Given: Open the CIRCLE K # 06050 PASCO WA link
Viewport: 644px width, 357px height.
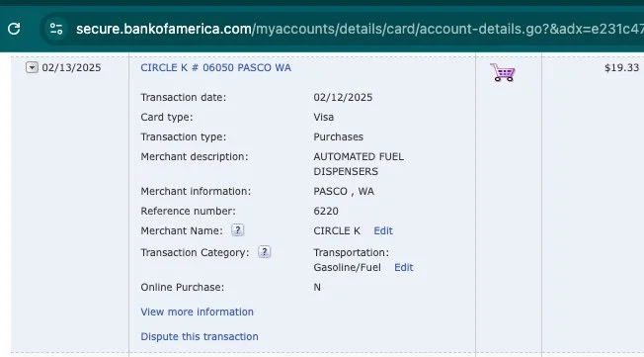Looking at the screenshot, I should [x=215, y=67].
